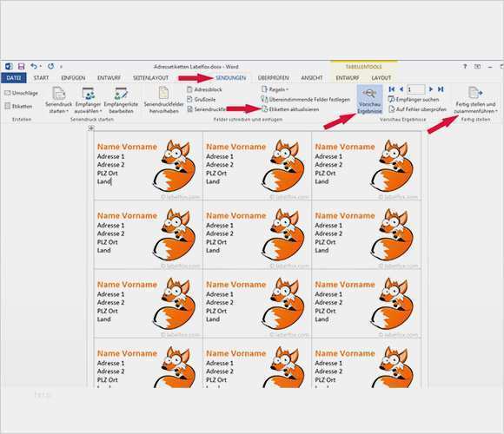Viewport: 504px width, 434px height.
Task: Go to next record arrow
Action: tap(431, 89)
